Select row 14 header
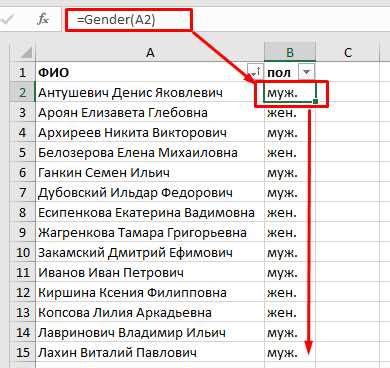 pyautogui.click(x=22, y=332)
